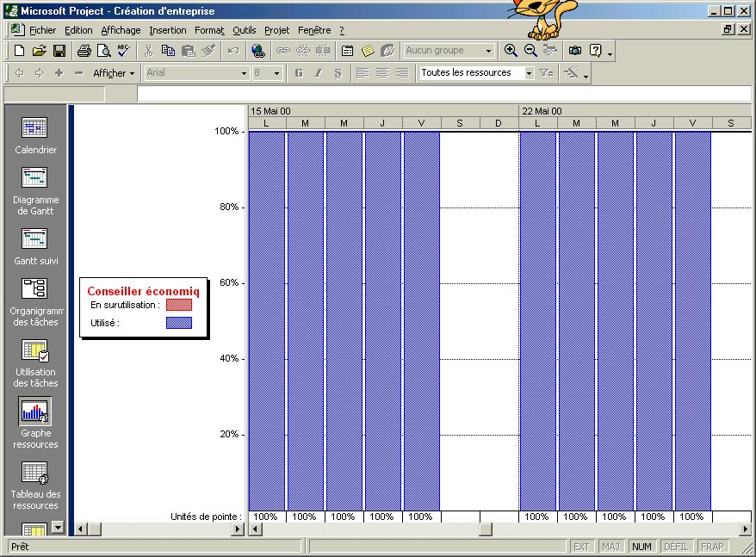Open the Affichage menu
This screenshot has width=756, height=557.
coord(121,30)
